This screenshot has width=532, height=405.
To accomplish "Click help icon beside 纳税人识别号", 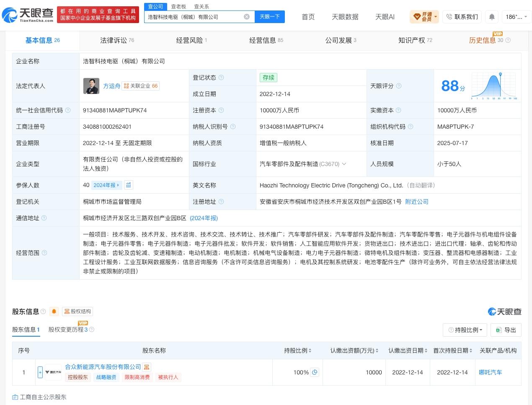I will [233, 127].
